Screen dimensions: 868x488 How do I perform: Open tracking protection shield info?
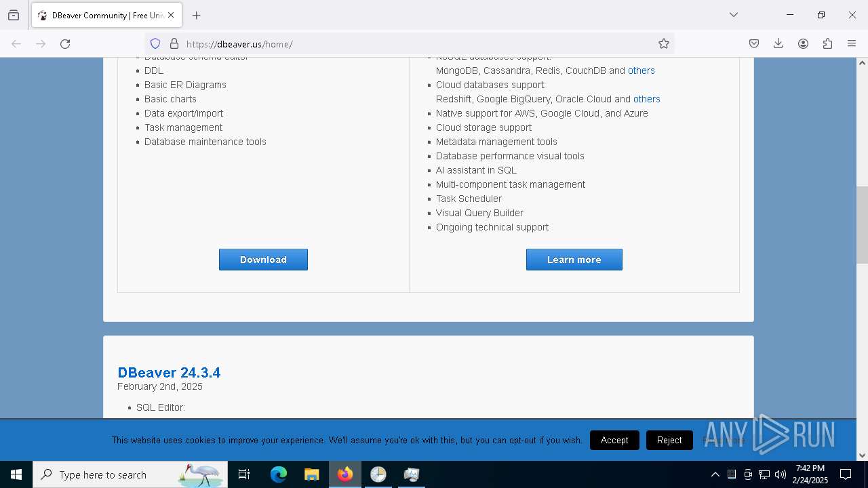click(155, 44)
